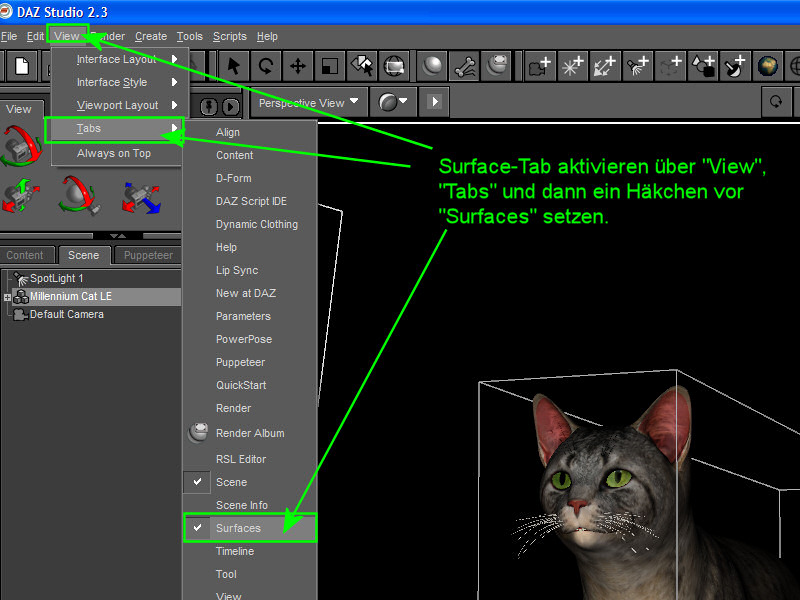Viewport: 800px width, 600px height.
Task: Click the sphere primitive toolbar icon
Action: 432,66
